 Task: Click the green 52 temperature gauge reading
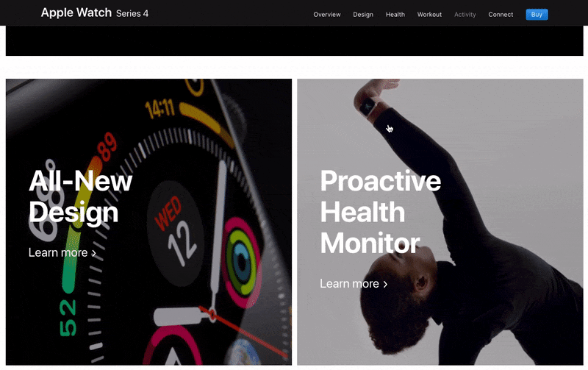[x=68, y=318]
